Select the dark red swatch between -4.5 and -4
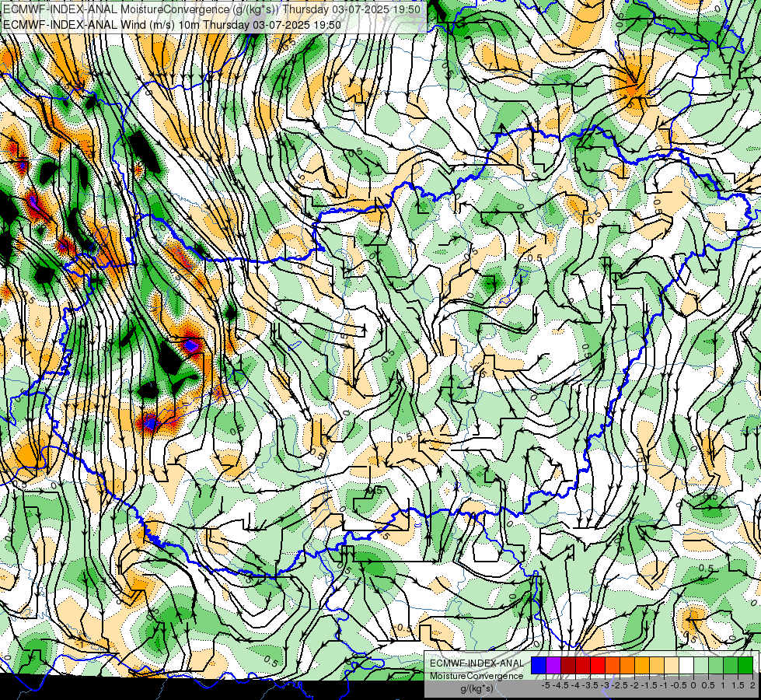The image size is (761, 700). click(568, 666)
